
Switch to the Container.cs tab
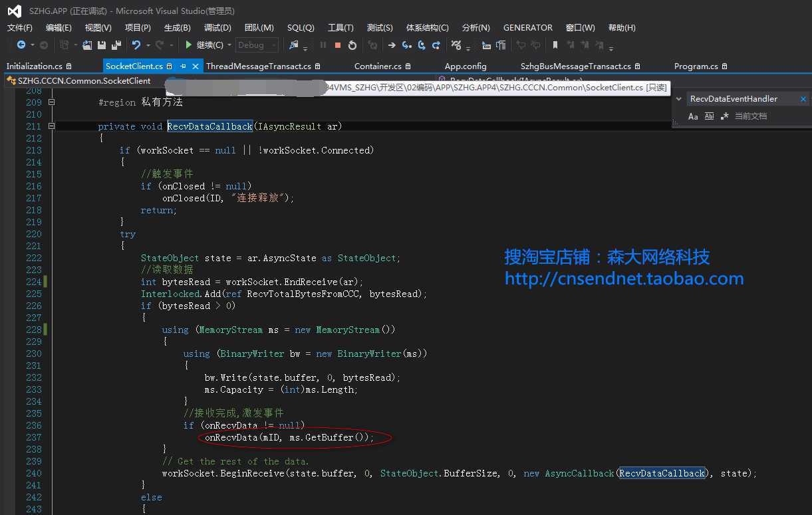pyautogui.click(x=382, y=66)
